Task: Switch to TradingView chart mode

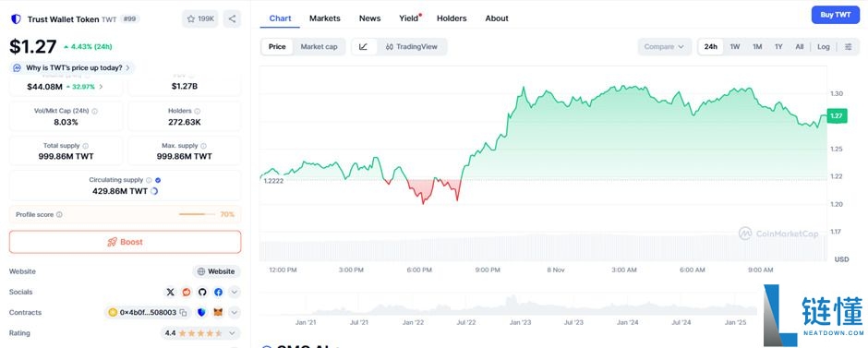Action: [411, 47]
